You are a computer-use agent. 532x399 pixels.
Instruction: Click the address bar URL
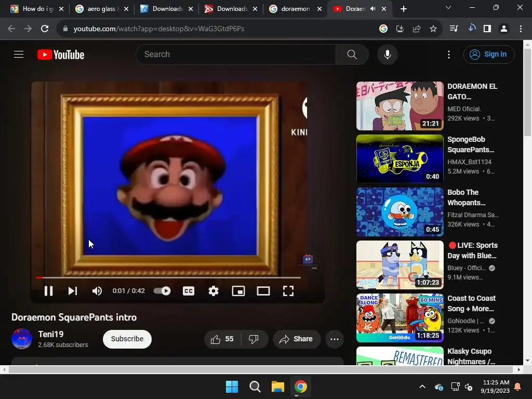159,29
